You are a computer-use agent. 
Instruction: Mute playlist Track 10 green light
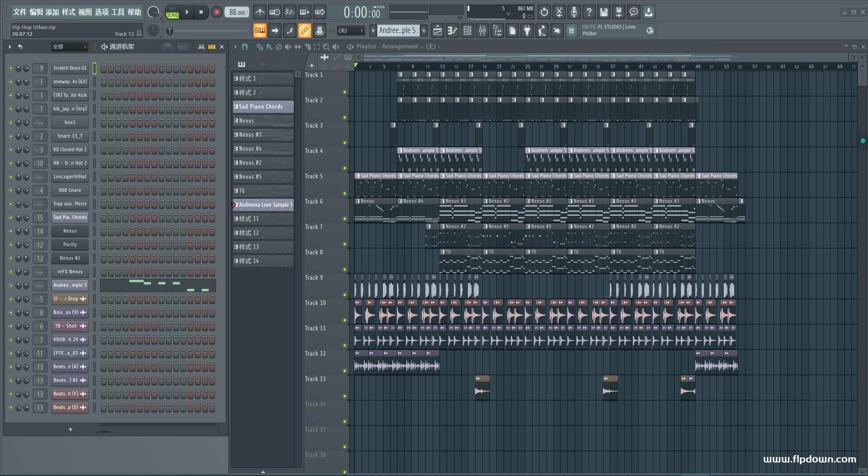click(x=344, y=320)
